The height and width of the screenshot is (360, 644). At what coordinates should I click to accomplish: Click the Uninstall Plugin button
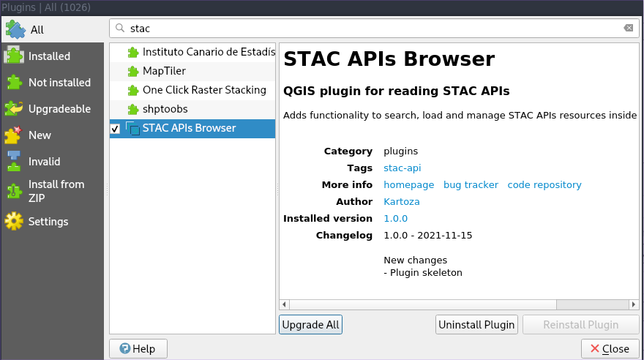[x=476, y=325]
